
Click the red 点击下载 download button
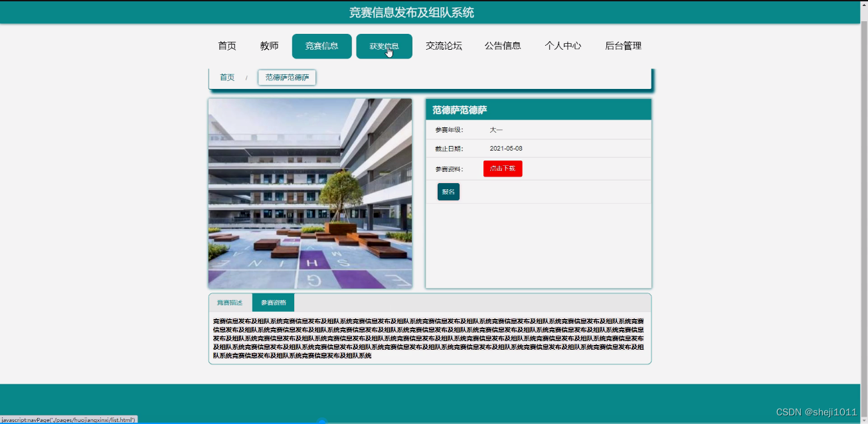[x=503, y=169]
